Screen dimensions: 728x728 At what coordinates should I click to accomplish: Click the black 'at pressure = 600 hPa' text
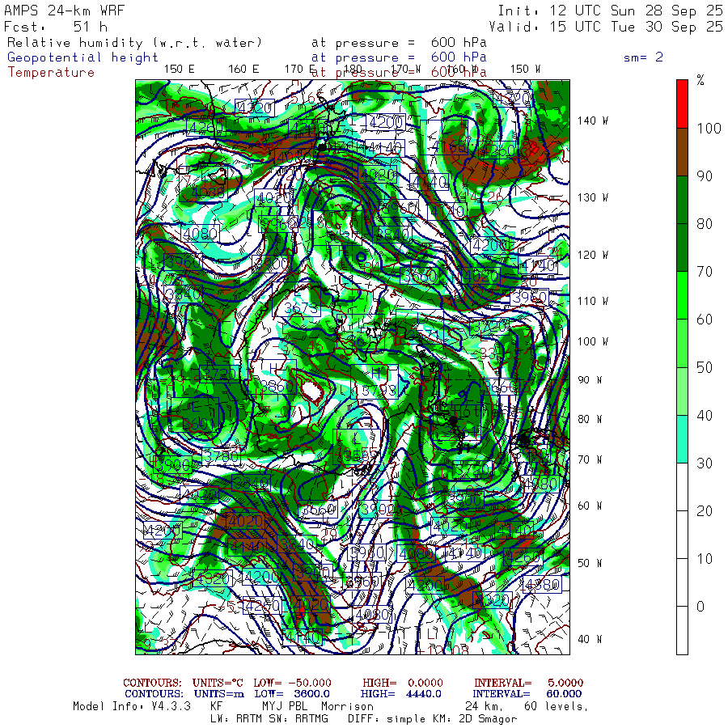tap(399, 43)
